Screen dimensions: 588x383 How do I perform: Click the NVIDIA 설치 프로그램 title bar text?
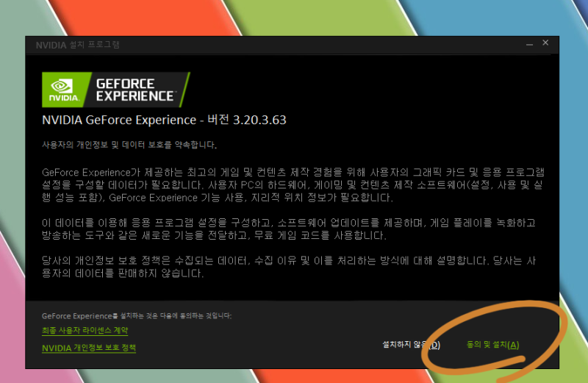(x=78, y=45)
